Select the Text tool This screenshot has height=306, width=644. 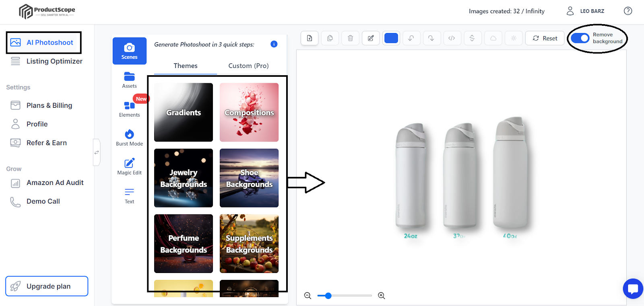[x=130, y=196]
